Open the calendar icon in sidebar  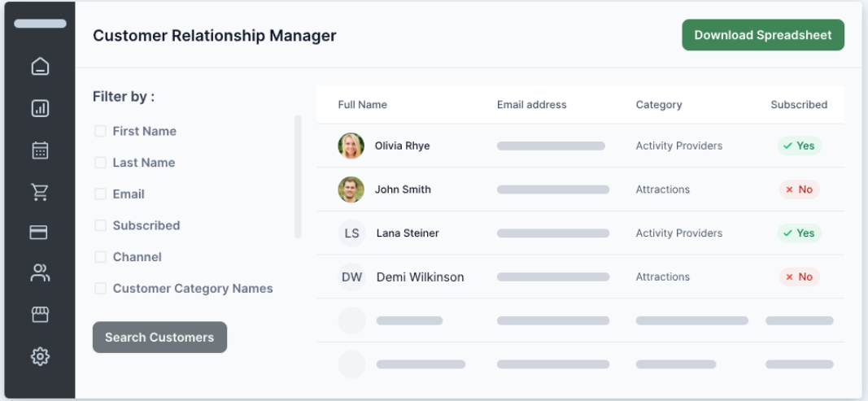pyautogui.click(x=40, y=150)
